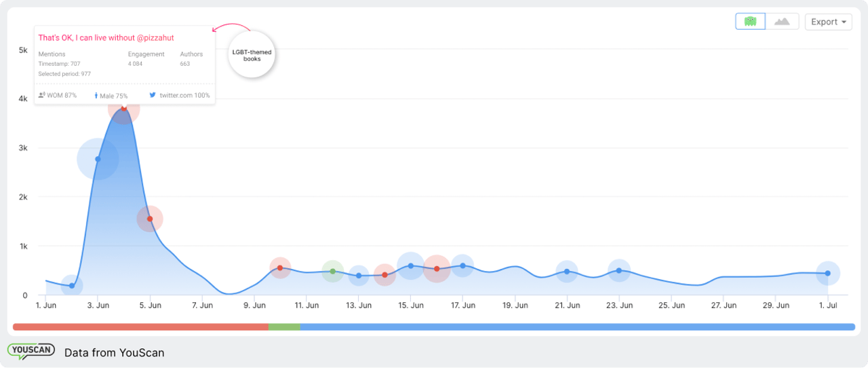Switch to the green ghost insights view
The width and height of the screenshot is (868, 368).
click(750, 22)
